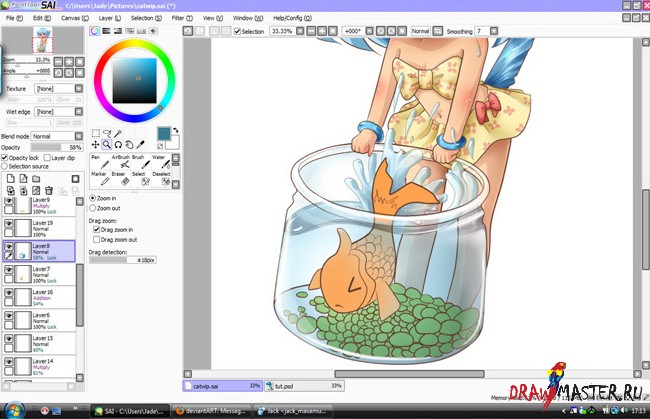The height and width of the screenshot is (419, 650).
Task: Open the Blend mode dropdown
Action: pos(55,136)
